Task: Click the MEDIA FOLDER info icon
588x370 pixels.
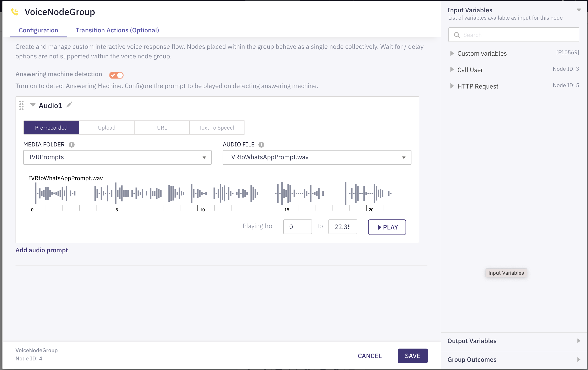Action: pos(71,145)
